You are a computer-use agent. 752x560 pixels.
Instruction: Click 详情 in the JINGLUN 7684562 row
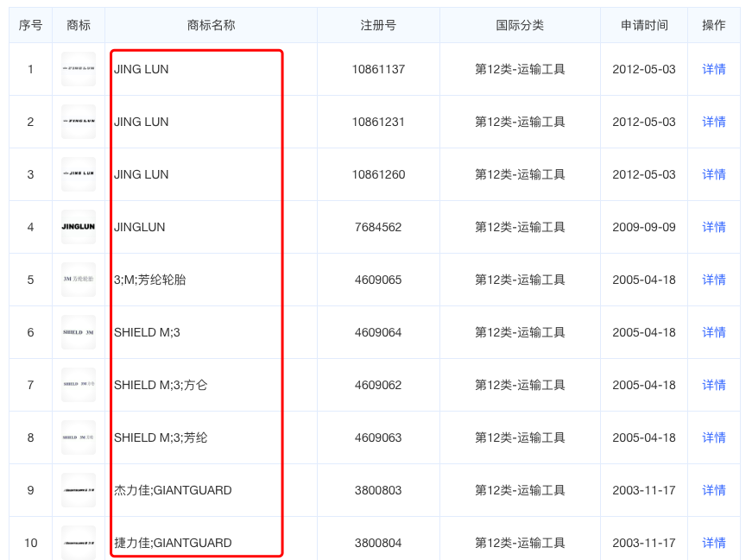(x=714, y=227)
